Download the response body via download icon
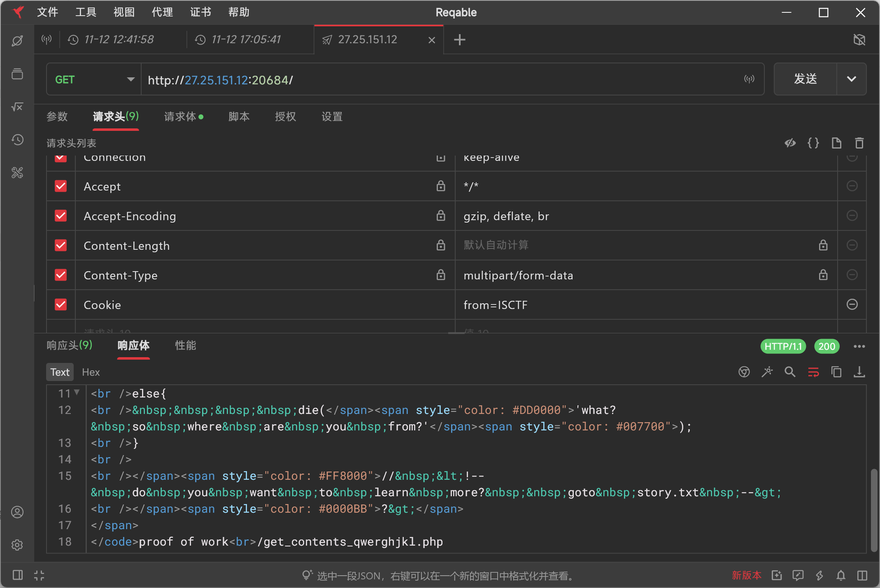The image size is (880, 588). tap(859, 372)
